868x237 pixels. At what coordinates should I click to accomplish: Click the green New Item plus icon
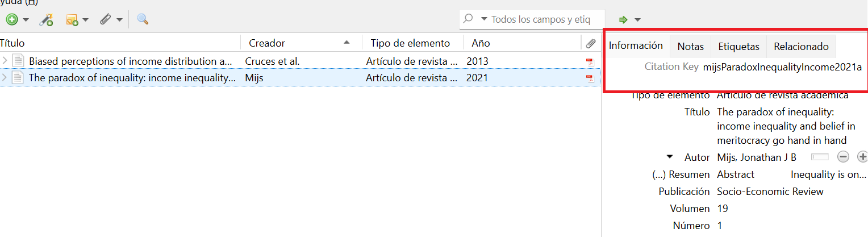point(11,20)
